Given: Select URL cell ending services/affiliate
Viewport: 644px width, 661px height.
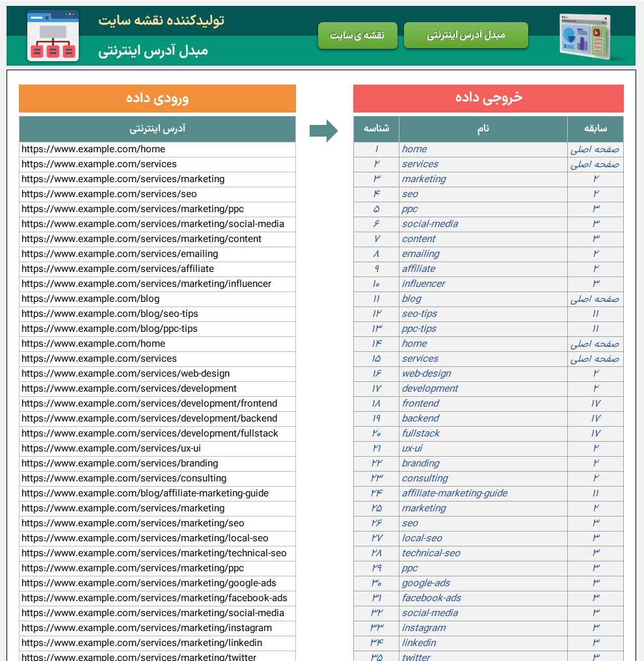Looking at the screenshot, I should 157,269.
